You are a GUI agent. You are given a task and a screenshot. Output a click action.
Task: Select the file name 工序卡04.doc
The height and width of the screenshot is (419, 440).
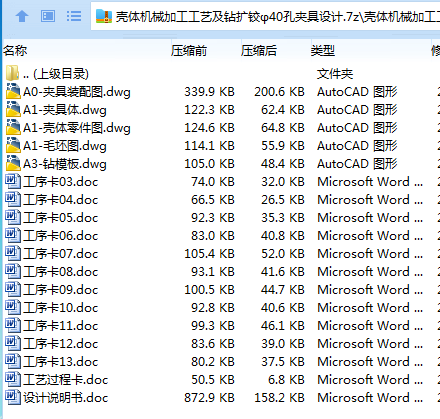[61, 200]
